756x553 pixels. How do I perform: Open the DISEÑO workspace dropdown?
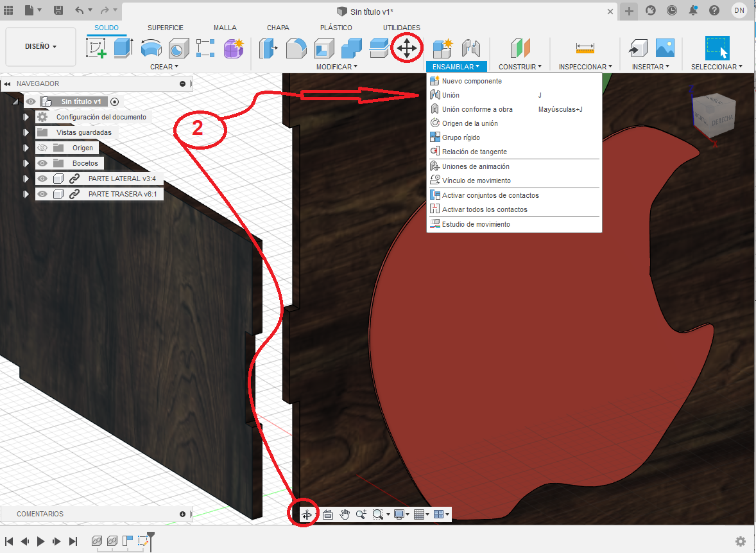point(40,46)
